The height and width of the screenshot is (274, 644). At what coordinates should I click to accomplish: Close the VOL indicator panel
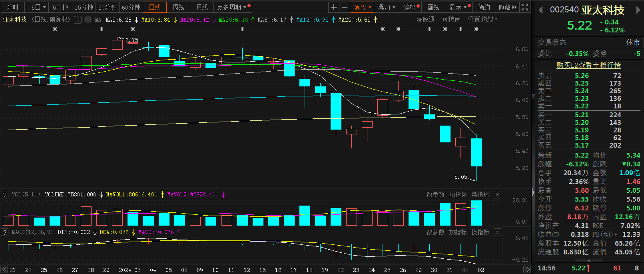point(497,194)
